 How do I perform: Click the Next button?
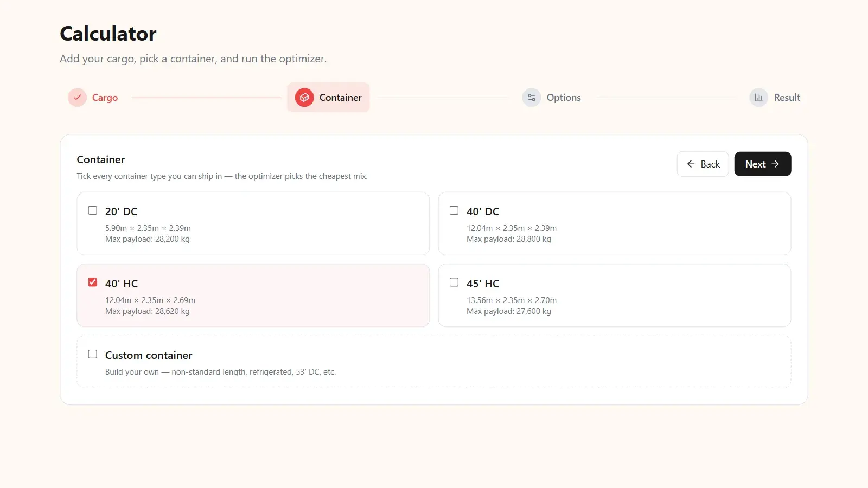tap(763, 164)
